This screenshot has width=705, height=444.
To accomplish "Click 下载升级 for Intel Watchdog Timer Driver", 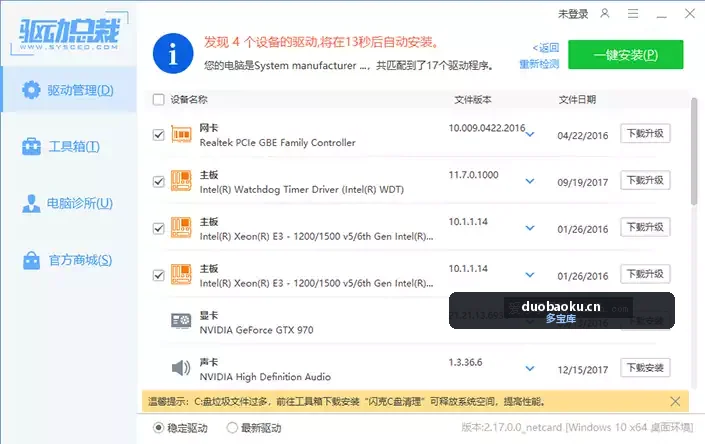I will [x=645, y=180].
